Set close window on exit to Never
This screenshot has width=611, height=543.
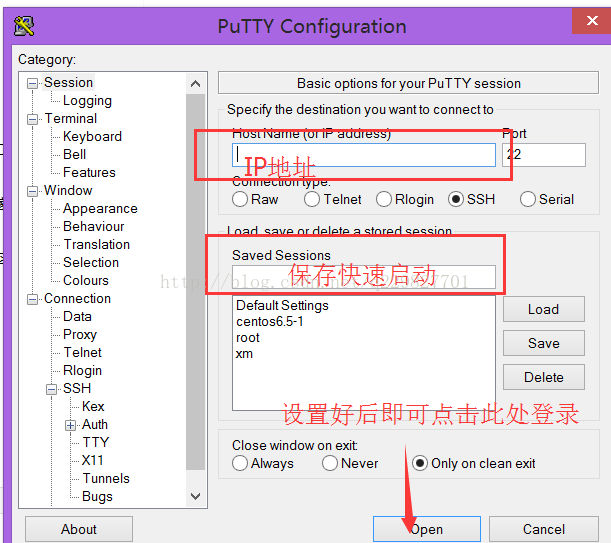[x=330, y=463]
